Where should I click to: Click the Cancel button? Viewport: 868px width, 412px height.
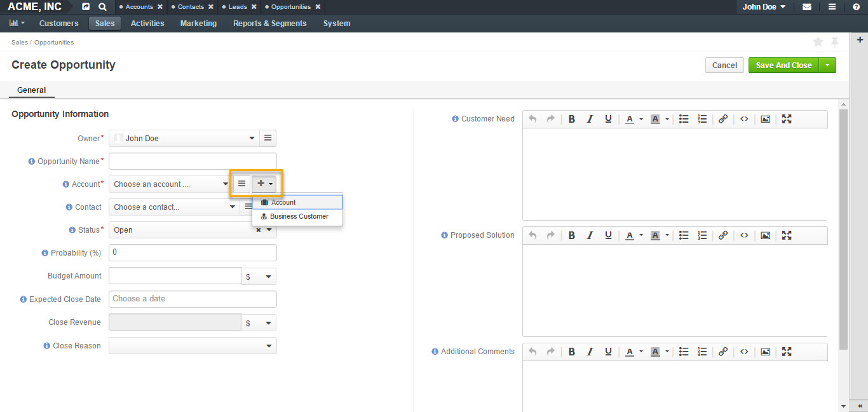(724, 65)
